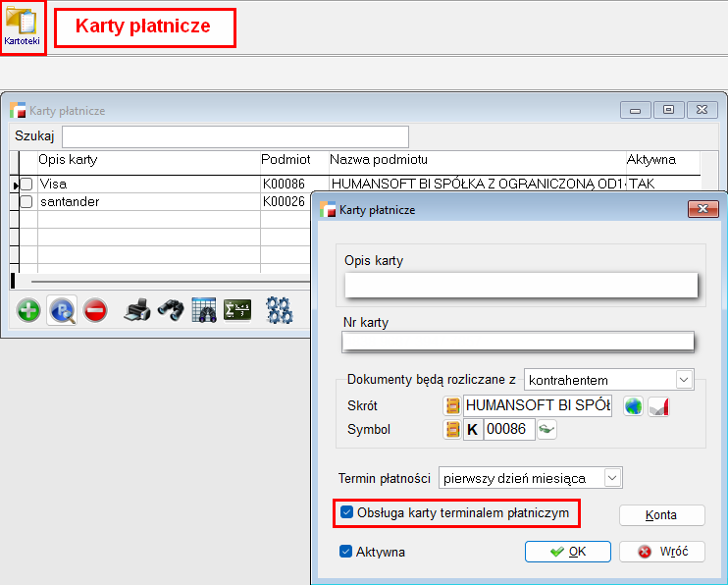Sort by Opis karty column header
The image size is (728, 585).
tap(148, 160)
